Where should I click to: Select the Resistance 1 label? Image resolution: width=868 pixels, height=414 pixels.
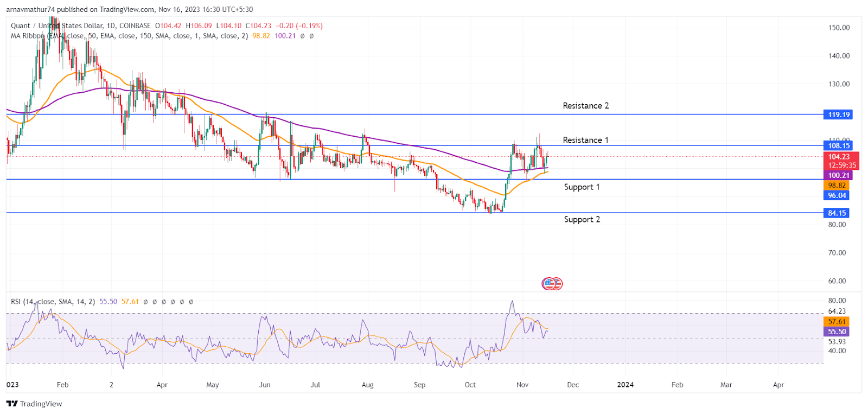pos(585,140)
